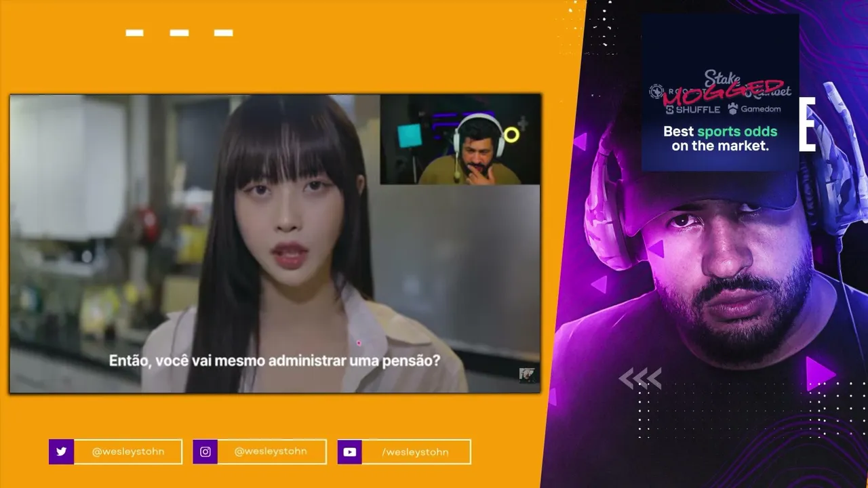The image size is (868, 488).
Task: Click the subtitle "Então, você vai mesmo administrar uma pensão?"
Action: pos(275,361)
